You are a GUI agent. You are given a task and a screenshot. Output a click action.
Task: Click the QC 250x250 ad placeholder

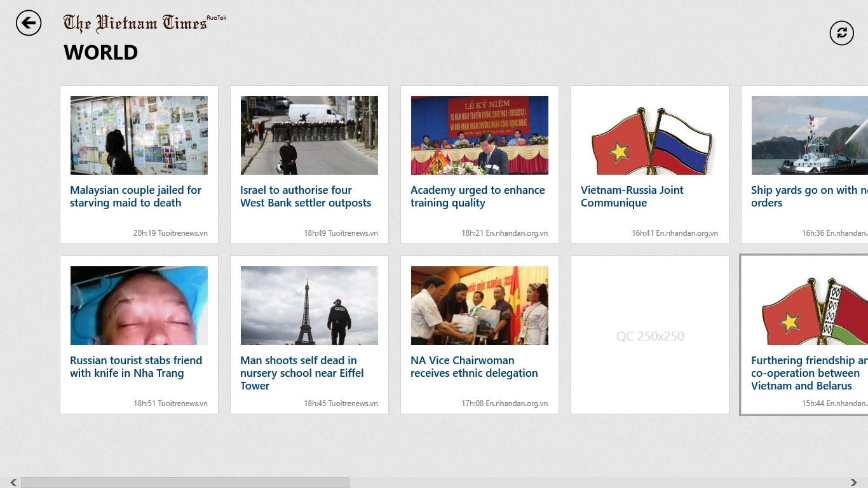pyautogui.click(x=650, y=335)
